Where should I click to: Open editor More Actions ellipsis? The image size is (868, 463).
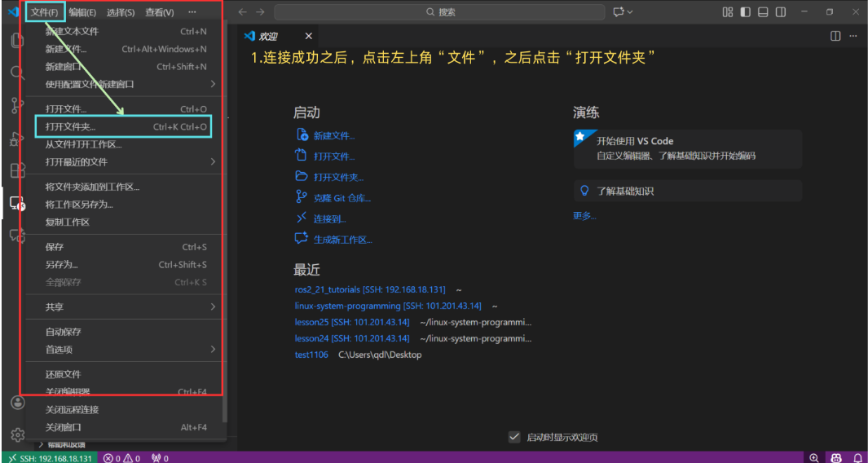click(x=853, y=36)
